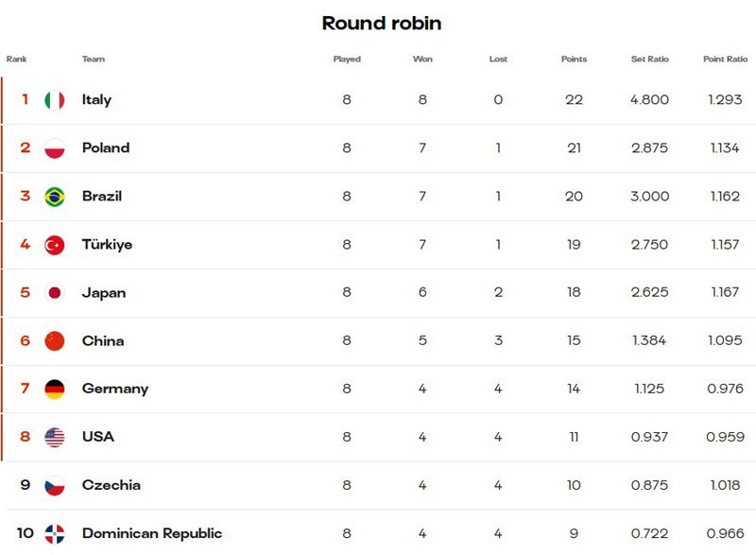Open the Dominican Republic team link
The image size is (756, 555).
(152, 533)
